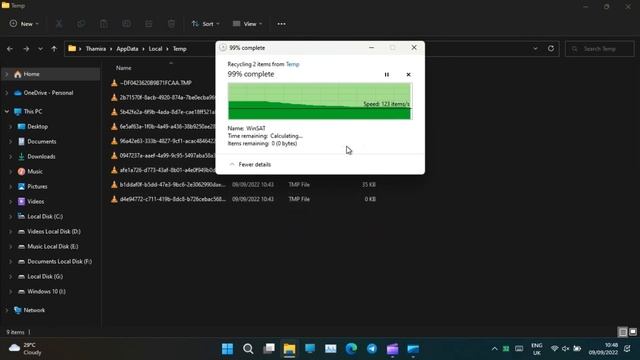
Task: Click AppData in the address breadcrumb
Action: [x=127, y=49]
